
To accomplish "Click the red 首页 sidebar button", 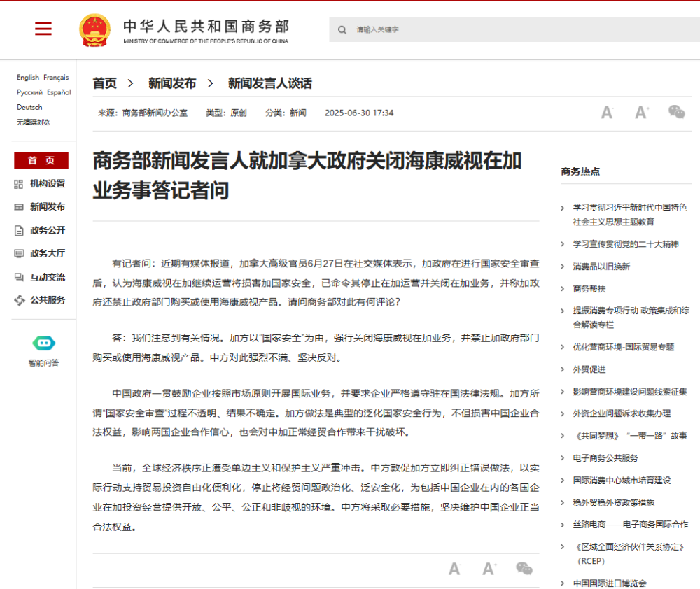I will point(41,160).
